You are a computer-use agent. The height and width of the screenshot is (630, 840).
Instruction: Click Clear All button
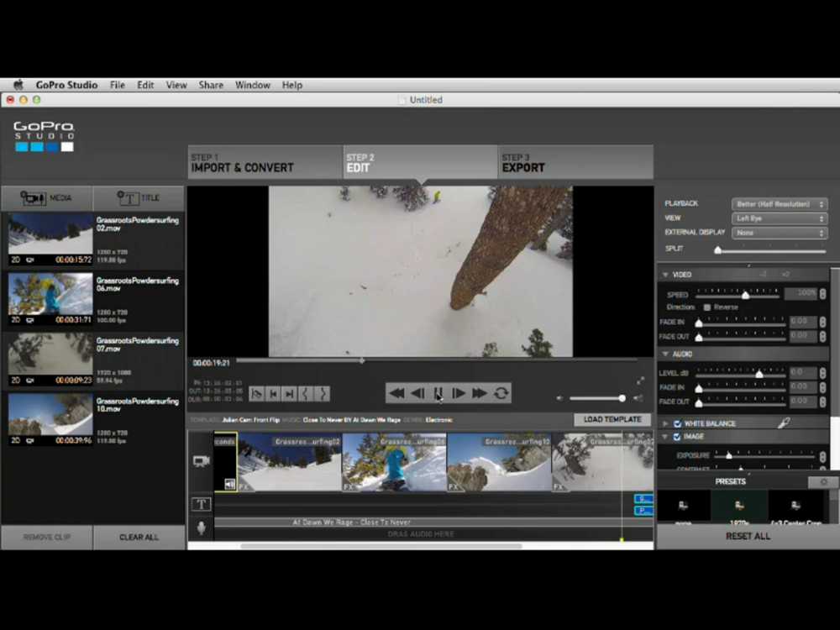[139, 538]
